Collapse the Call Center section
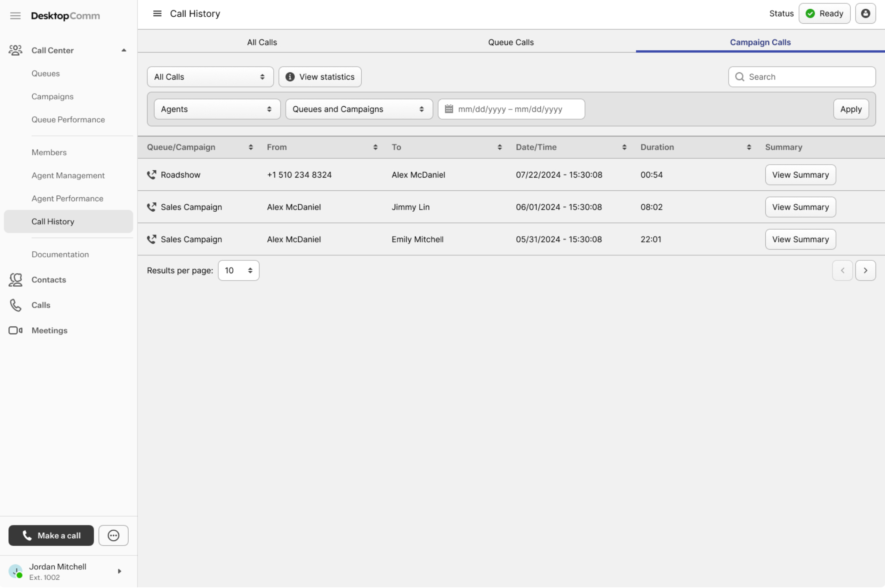Viewport: 885px width, 588px height. pos(123,50)
